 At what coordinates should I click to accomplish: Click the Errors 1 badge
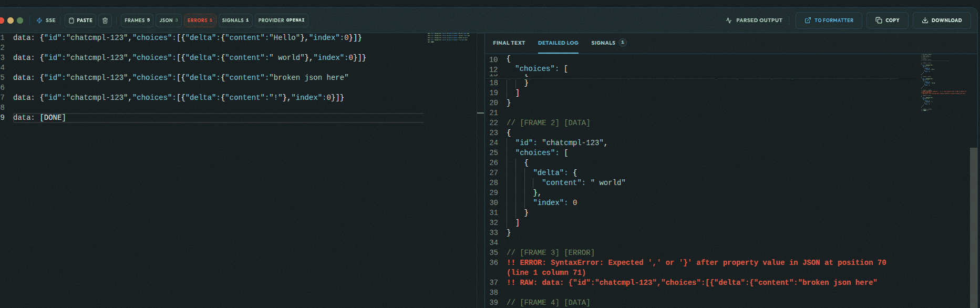coord(200,20)
